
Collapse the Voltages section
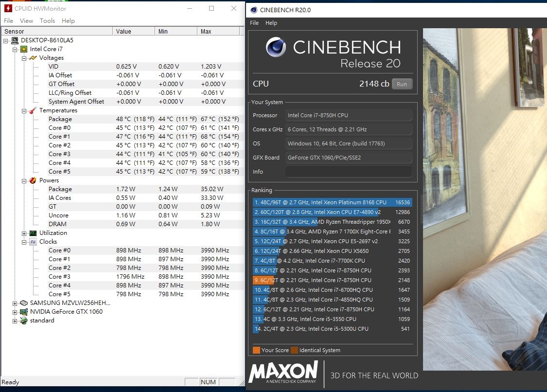pyautogui.click(x=24, y=58)
